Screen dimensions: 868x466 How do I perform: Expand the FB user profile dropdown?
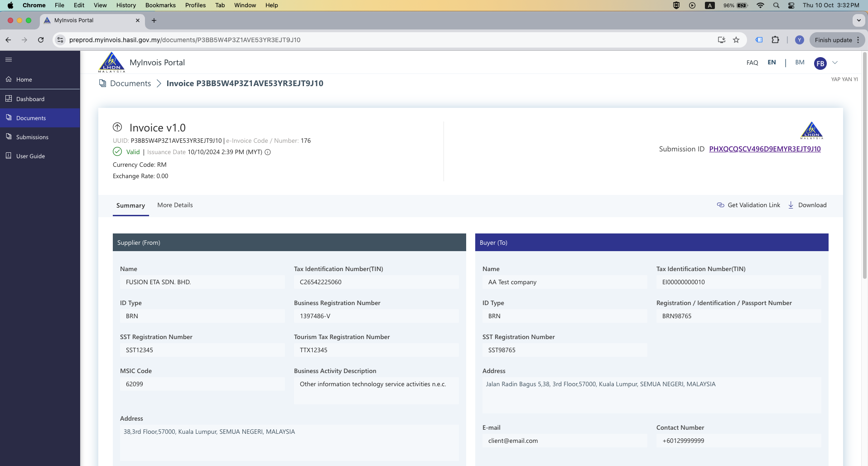point(835,63)
